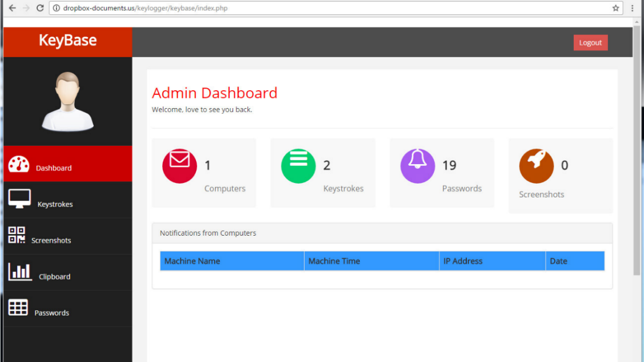Image resolution: width=644 pixels, height=362 pixels.
Task: Click the purple bell Passwords icon
Action: (x=418, y=166)
